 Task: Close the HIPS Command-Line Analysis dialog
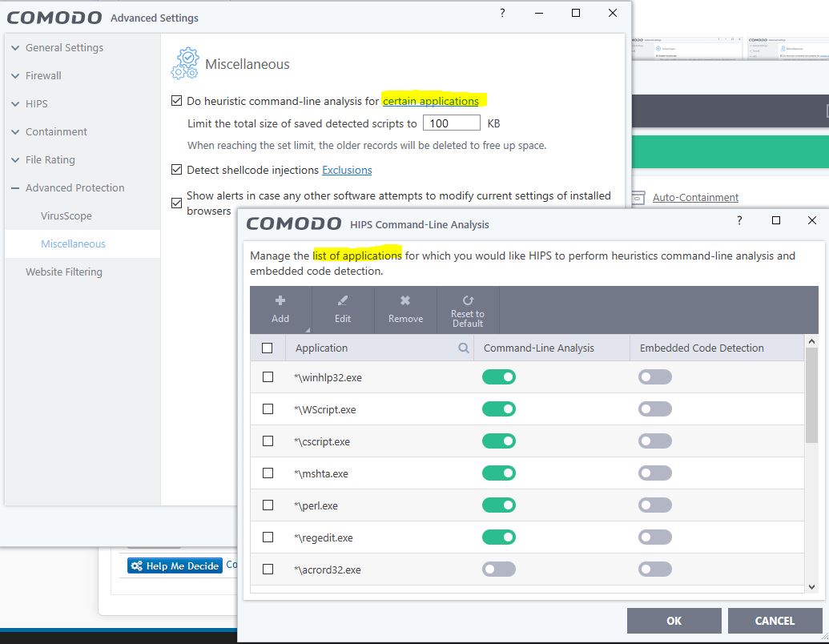(812, 220)
